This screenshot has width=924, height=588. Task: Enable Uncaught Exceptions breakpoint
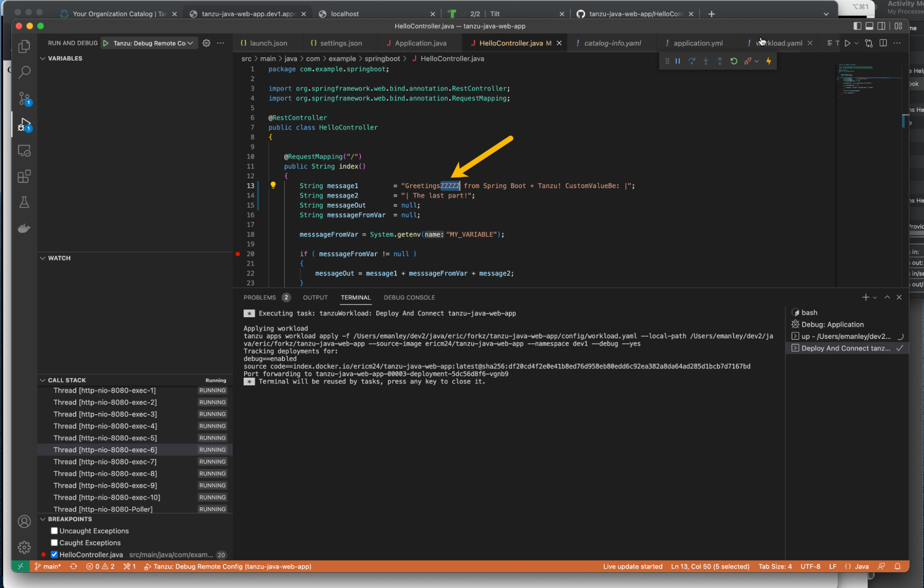pos(55,531)
